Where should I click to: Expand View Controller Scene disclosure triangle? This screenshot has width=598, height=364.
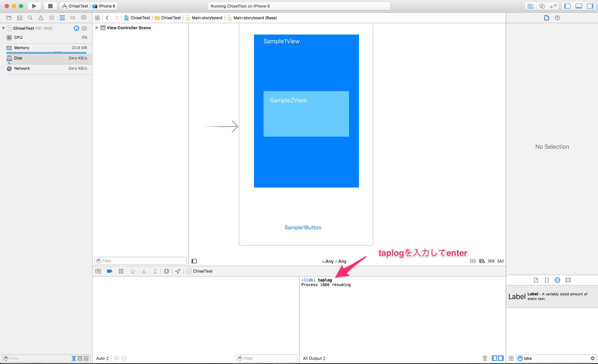pos(97,28)
